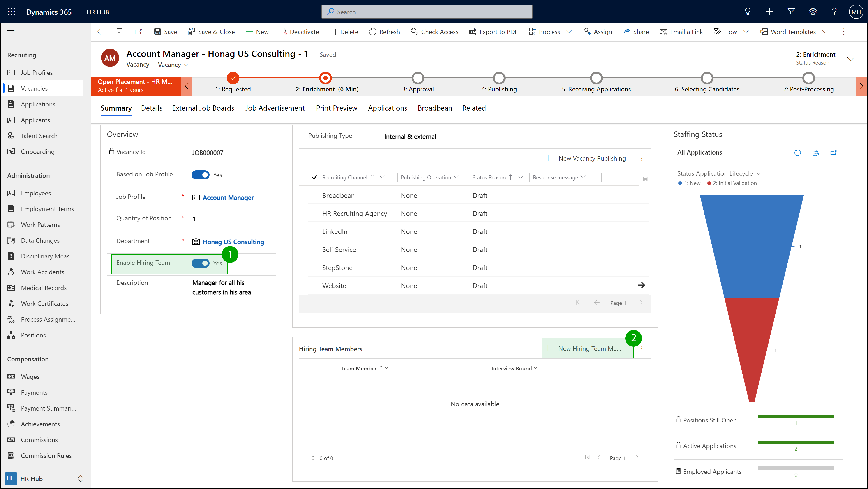Open Hiring Team Members more options
Screen dimensions: 868x489
pos(642,349)
